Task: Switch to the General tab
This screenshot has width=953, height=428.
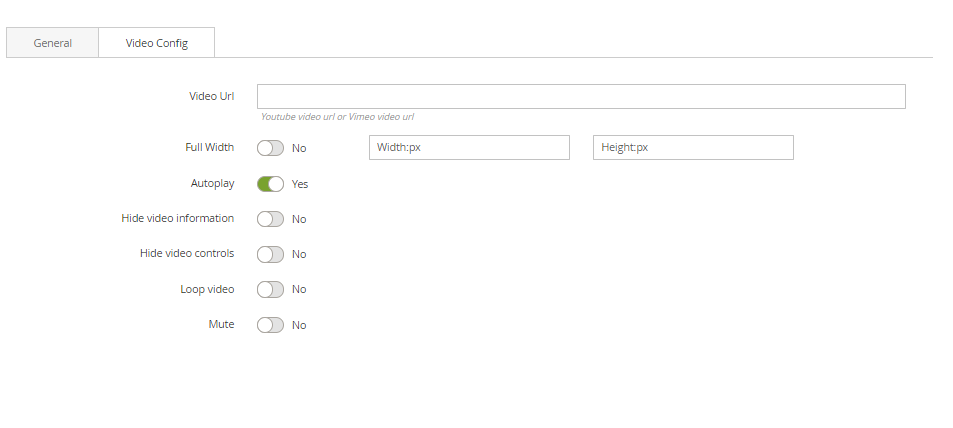Action: [x=52, y=43]
